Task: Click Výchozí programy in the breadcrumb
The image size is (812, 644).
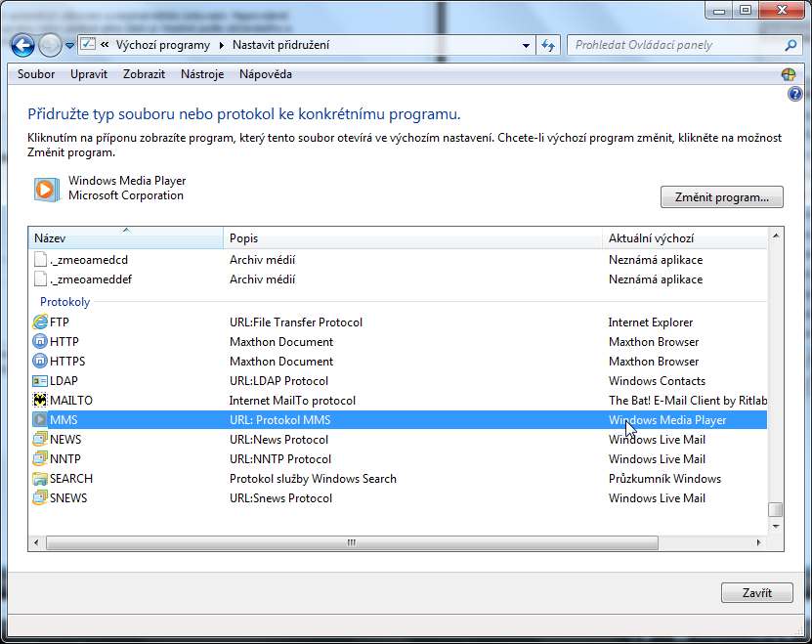Action: (162, 45)
